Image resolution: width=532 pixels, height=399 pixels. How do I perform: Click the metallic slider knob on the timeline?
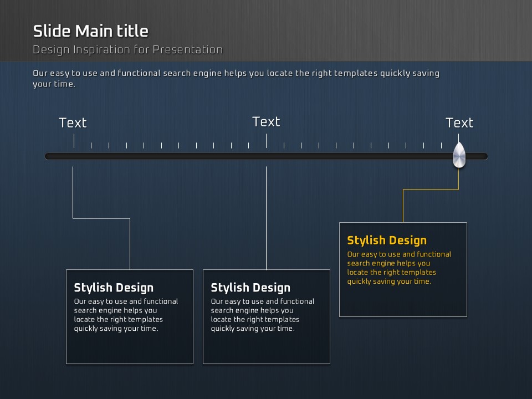tap(459, 155)
